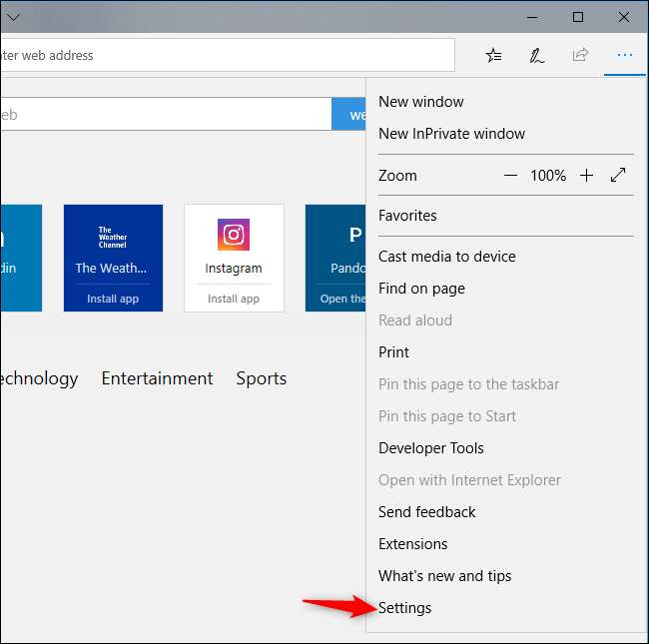Select Settings from the menu
Image resolution: width=649 pixels, height=644 pixels.
click(x=404, y=608)
